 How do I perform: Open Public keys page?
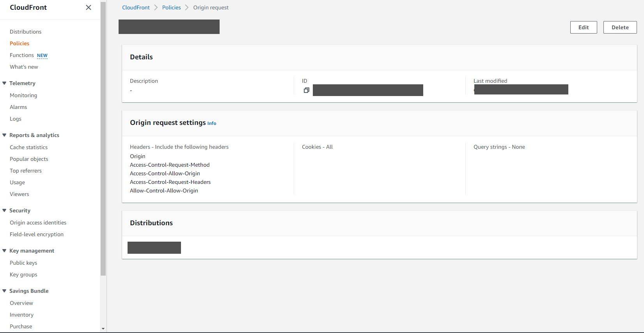click(x=23, y=263)
